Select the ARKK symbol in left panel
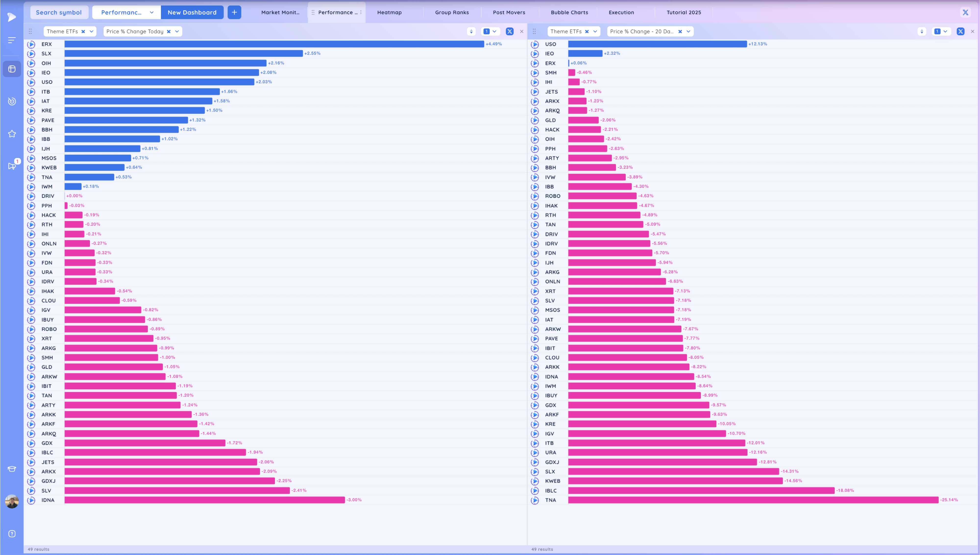This screenshot has width=980, height=555. click(49, 415)
